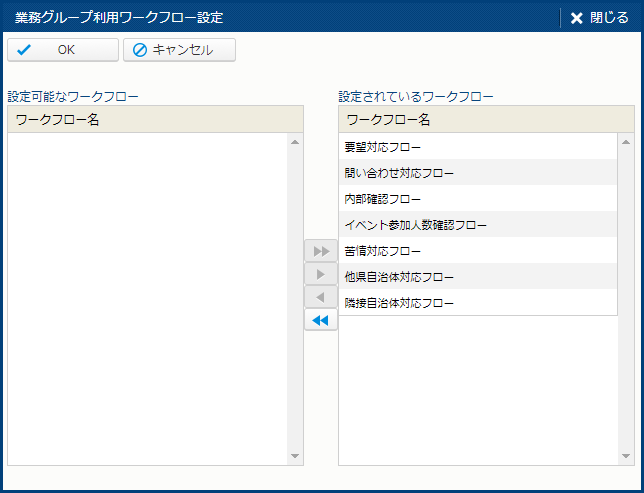Click right list scrollbar down arrow

point(626,456)
